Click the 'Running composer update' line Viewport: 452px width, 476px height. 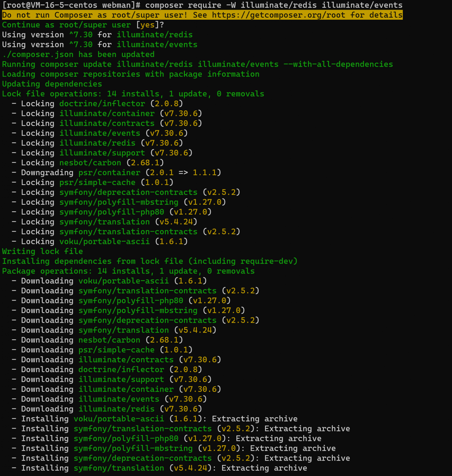click(x=198, y=64)
